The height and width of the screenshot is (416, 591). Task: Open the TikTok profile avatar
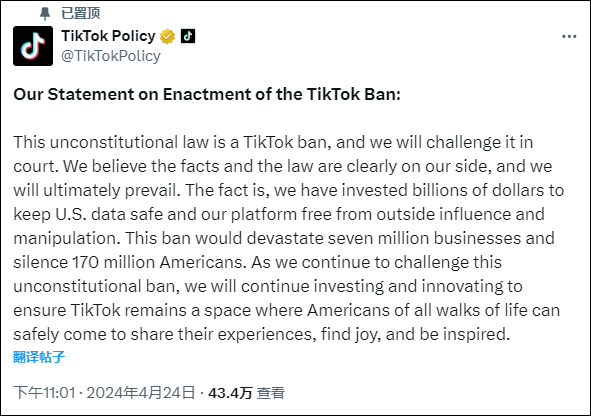33,46
